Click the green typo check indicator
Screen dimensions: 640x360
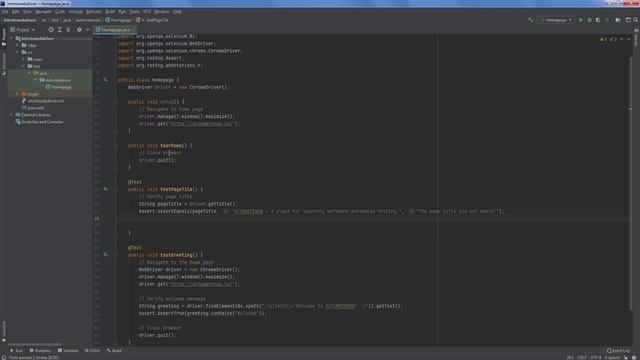point(613,39)
